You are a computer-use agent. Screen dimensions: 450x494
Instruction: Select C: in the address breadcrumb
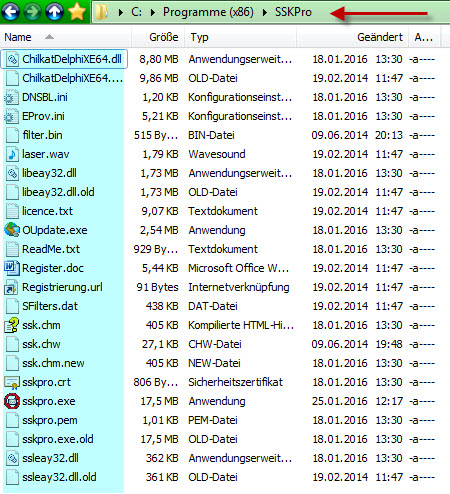pos(136,12)
